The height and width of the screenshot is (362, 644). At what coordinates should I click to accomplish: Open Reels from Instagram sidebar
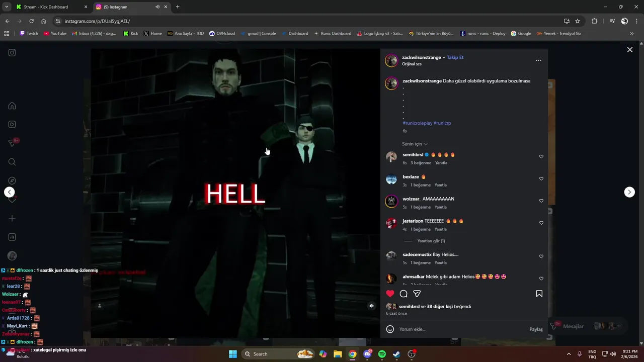click(x=12, y=124)
